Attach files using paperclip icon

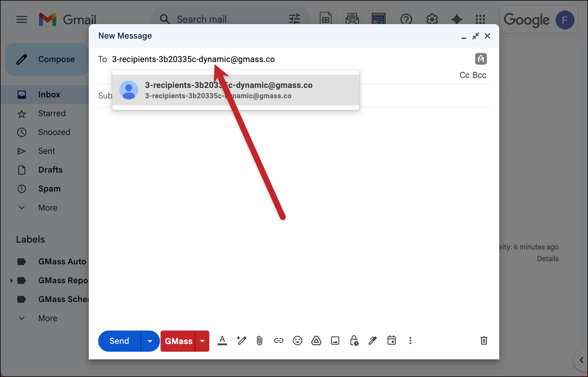(259, 341)
